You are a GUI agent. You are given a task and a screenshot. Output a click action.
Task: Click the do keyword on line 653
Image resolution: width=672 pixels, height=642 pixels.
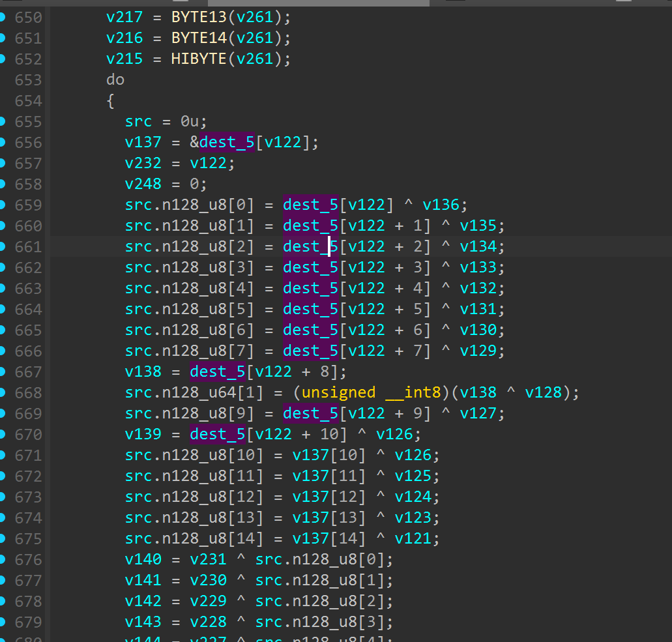tap(115, 80)
